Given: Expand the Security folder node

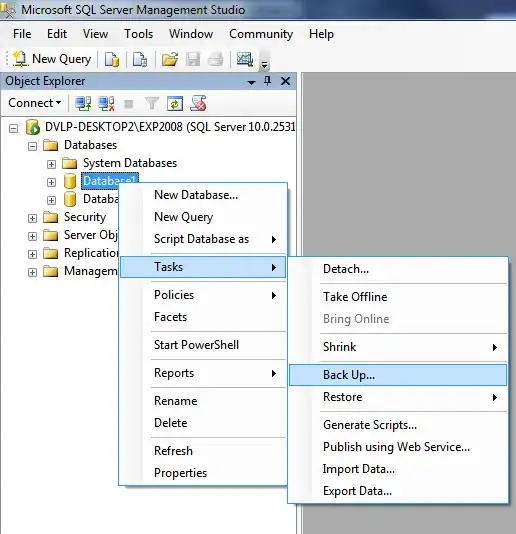Looking at the screenshot, I should tap(32, 218).
